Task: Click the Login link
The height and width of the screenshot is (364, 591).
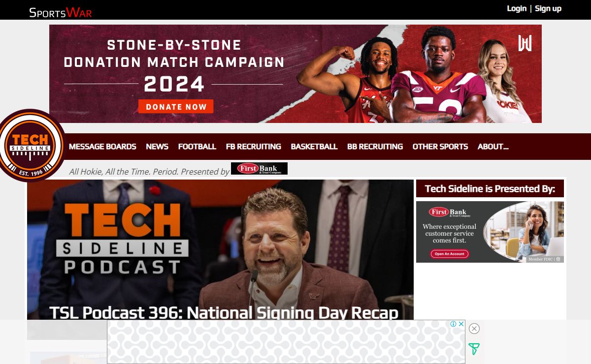Action: pyautogui.click(x=517, y=8)
